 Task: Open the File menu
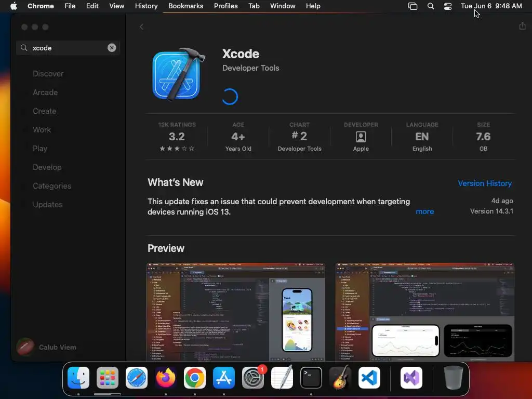[70, 6]
